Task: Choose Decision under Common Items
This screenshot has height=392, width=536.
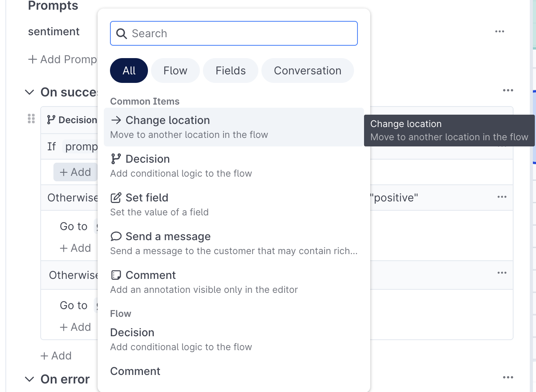Action: coord(234,166)
